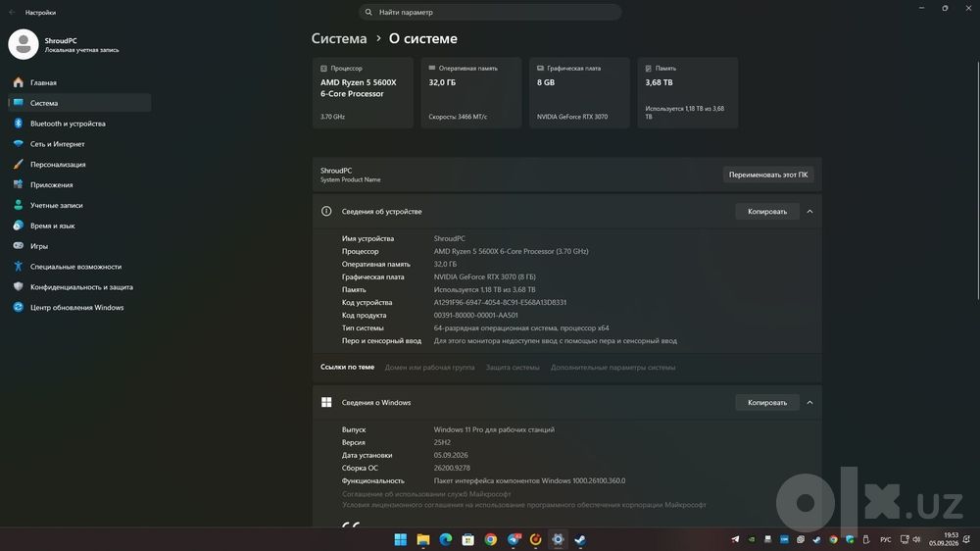
Task: Open Игры settings
Action: (x=79, y=246)
